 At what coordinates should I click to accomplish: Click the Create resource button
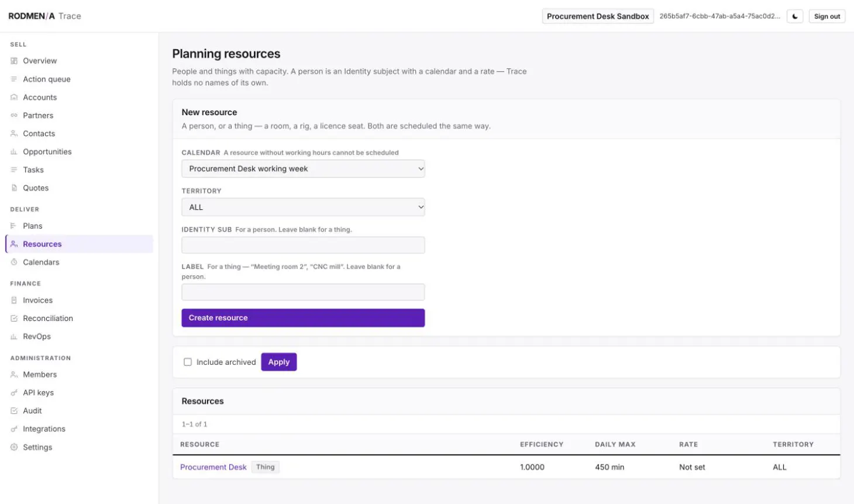pyautogui.click(x=303, y=317)
